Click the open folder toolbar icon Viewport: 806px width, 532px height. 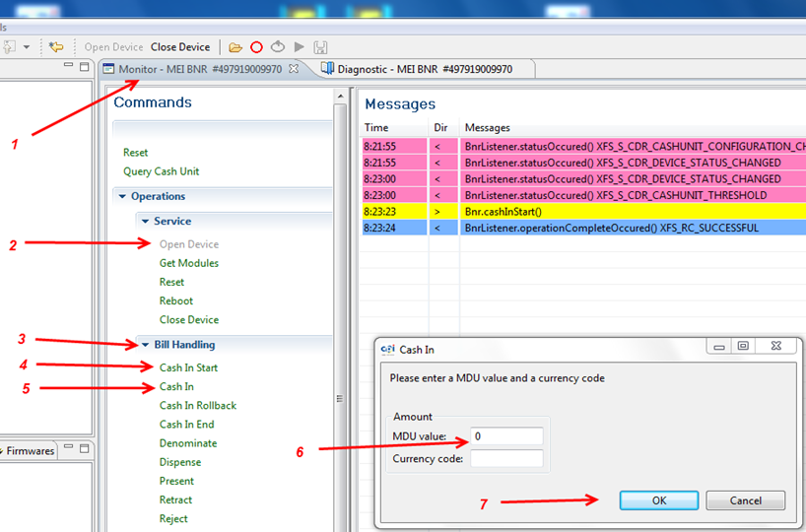coord(235,47)
